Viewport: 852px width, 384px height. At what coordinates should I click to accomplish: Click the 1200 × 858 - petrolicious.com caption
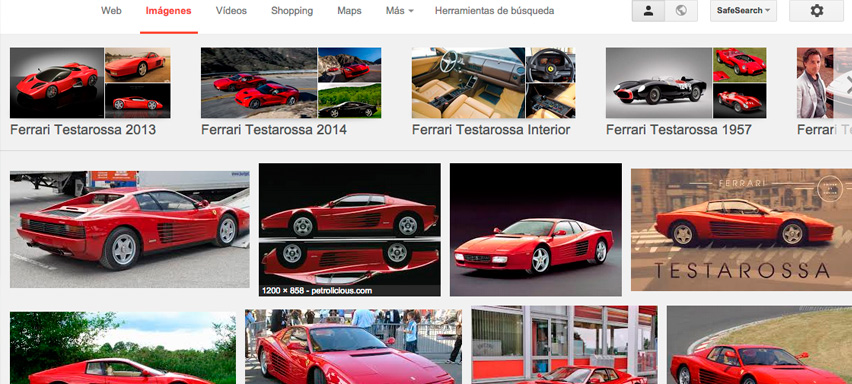(317, 291)
